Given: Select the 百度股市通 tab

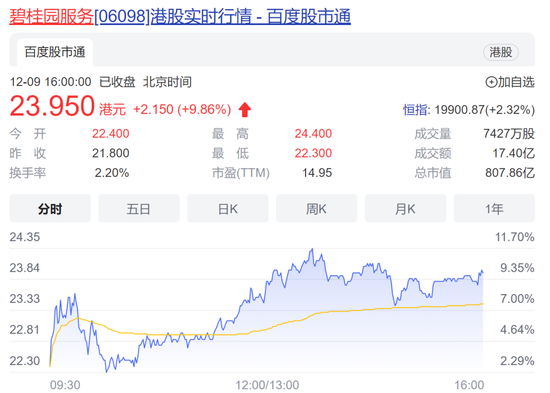Looking at the screenshot, I should (x=55, y=52).
